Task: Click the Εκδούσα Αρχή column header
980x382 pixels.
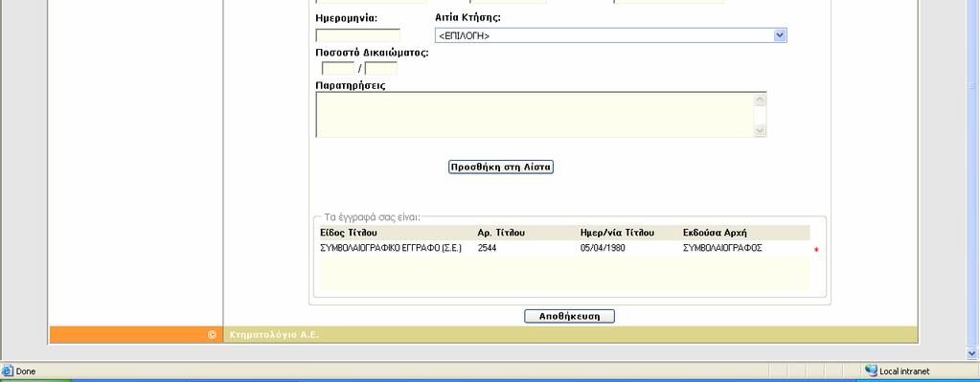Action: pyautogui.click(x=715, y=233)
